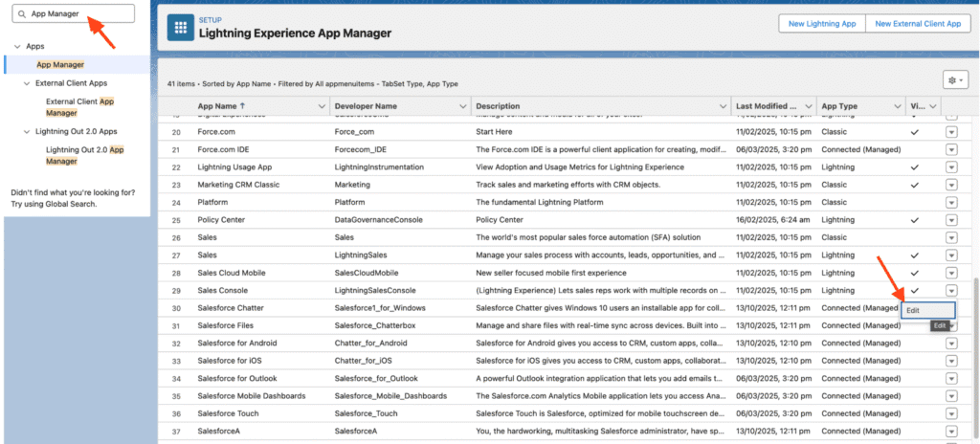Click 'New seller focused mobile first experience'
Viewport: 980px width, 444px height.
[550, 274]
